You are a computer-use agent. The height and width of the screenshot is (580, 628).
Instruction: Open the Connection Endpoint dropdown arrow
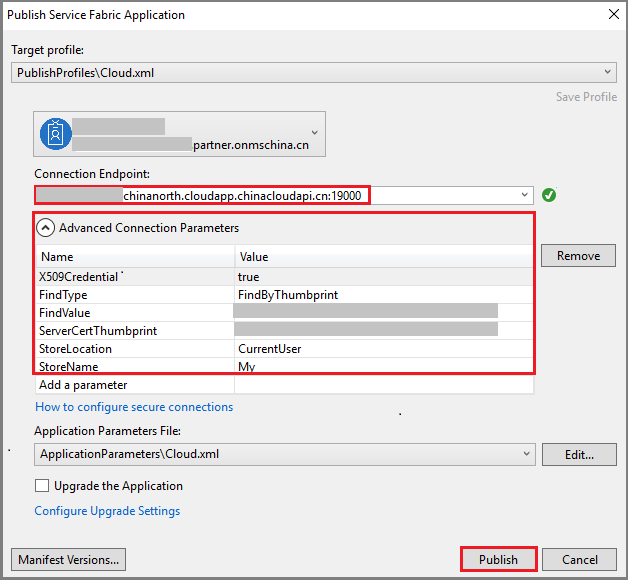click(524, 195)
